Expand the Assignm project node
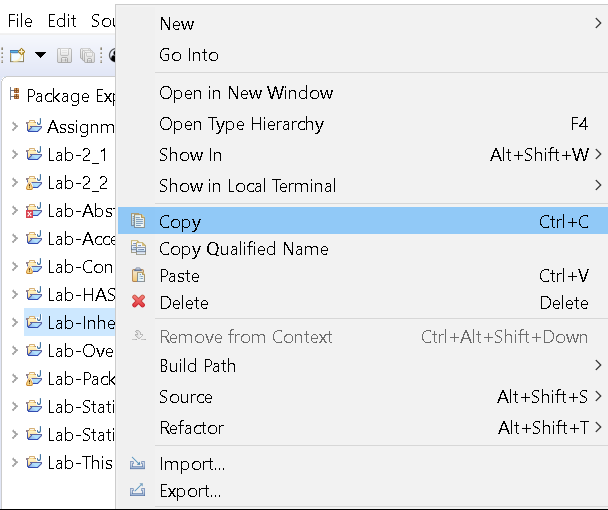This screenshot has height=510, width=608. 14,126
